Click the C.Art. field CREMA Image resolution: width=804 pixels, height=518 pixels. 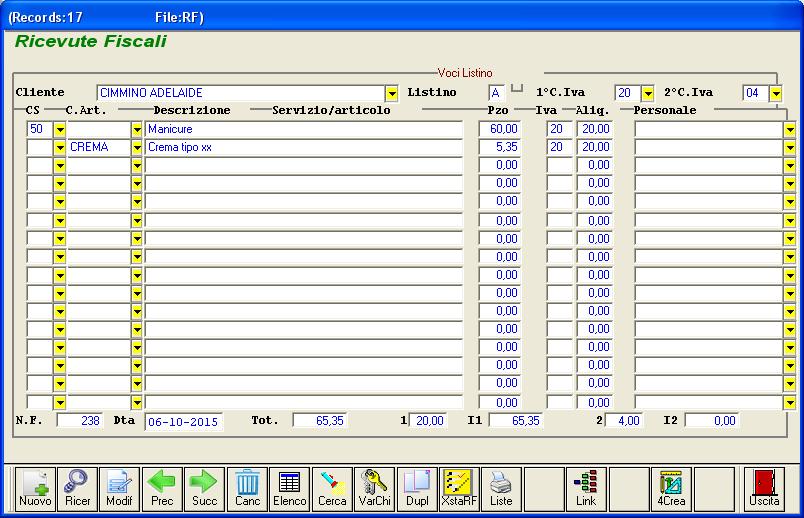[99, 147]
